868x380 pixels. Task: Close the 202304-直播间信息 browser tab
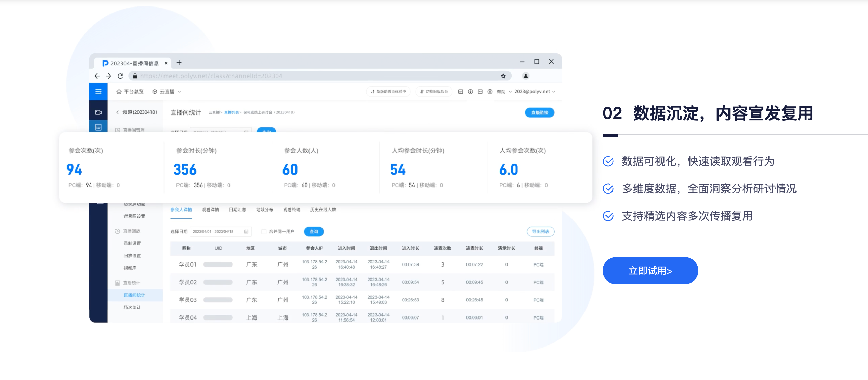pos(166,63)
